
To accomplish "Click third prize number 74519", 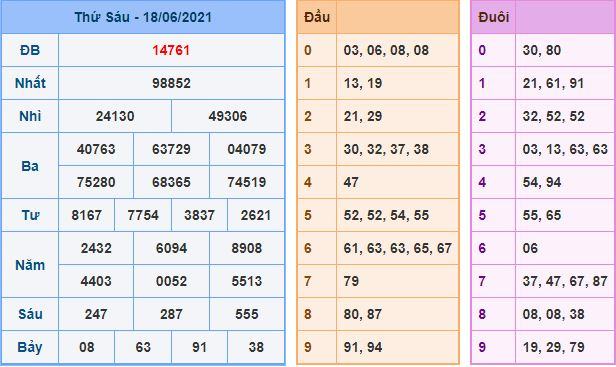I will 247,182.
